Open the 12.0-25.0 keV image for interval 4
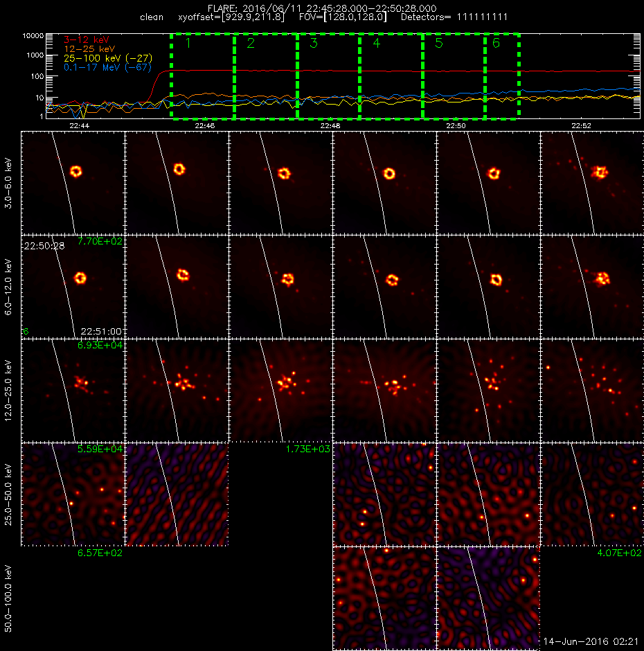The width and height of the screenshot is (644, 651). point(384,391)
